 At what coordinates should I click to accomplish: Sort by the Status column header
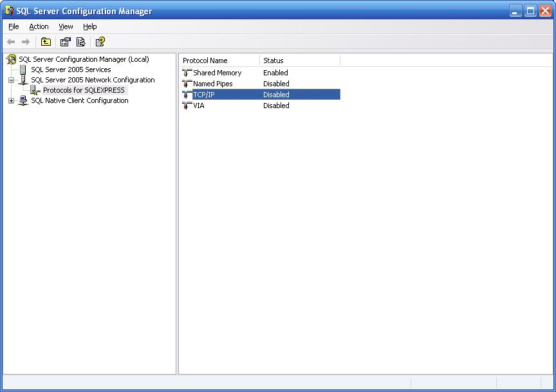coord(300,61)
